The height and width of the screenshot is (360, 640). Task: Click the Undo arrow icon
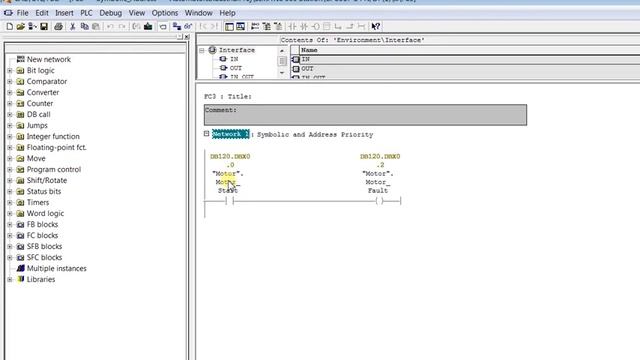(110, 27)
